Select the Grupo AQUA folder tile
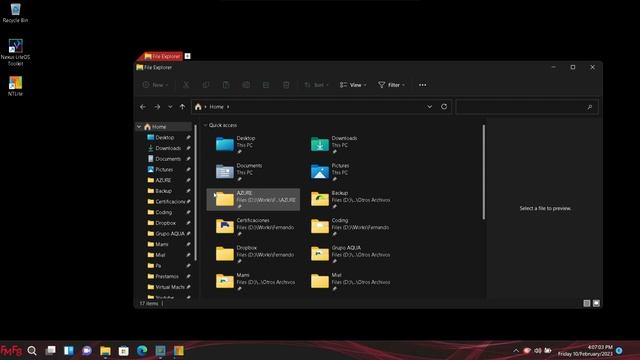 pos(348,254)
